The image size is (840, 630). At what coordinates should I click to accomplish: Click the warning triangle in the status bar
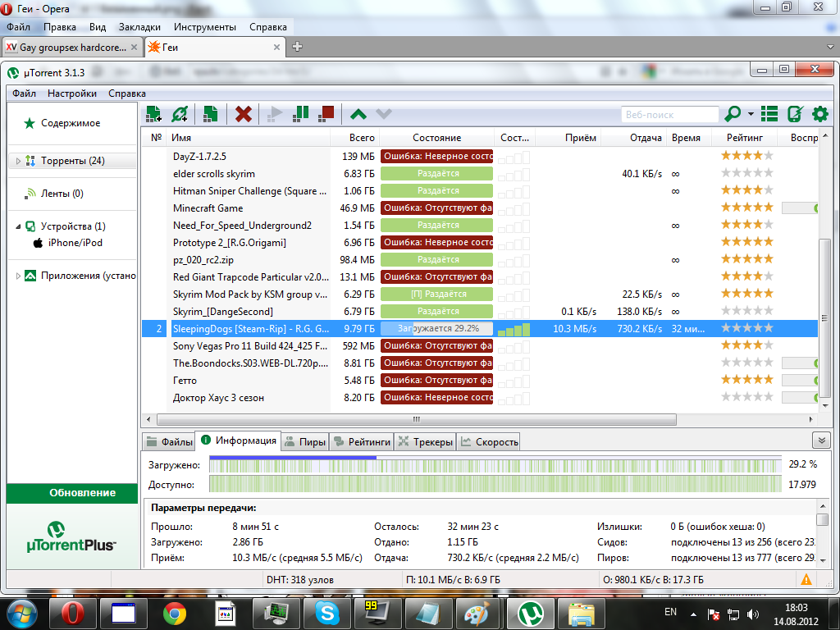tap(806, 579)
